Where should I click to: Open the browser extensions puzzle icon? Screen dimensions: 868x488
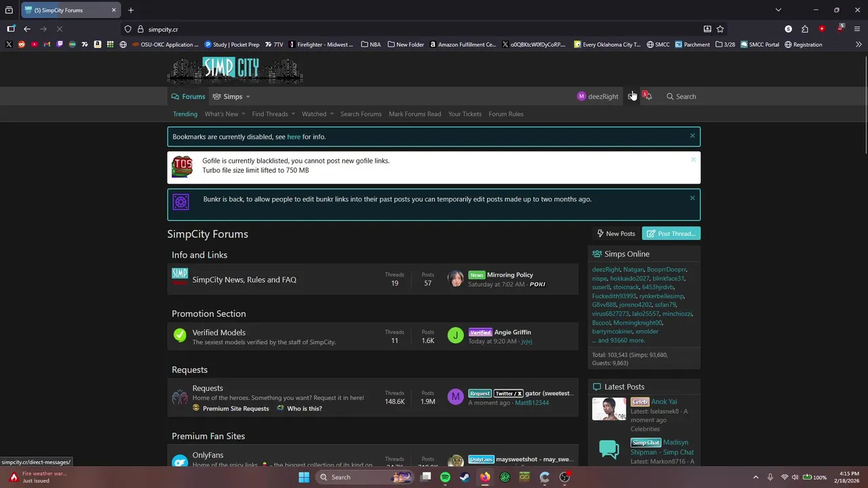point(804,29)
